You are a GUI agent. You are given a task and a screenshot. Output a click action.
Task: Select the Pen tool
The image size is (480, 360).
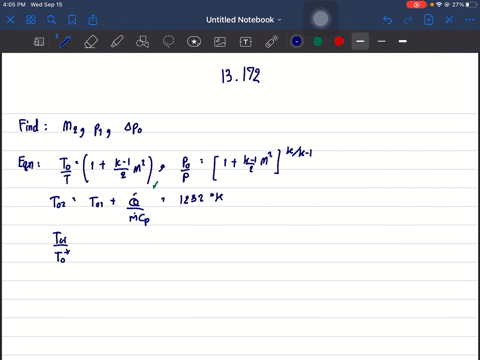pyautogui.click(x=64, y=42)
